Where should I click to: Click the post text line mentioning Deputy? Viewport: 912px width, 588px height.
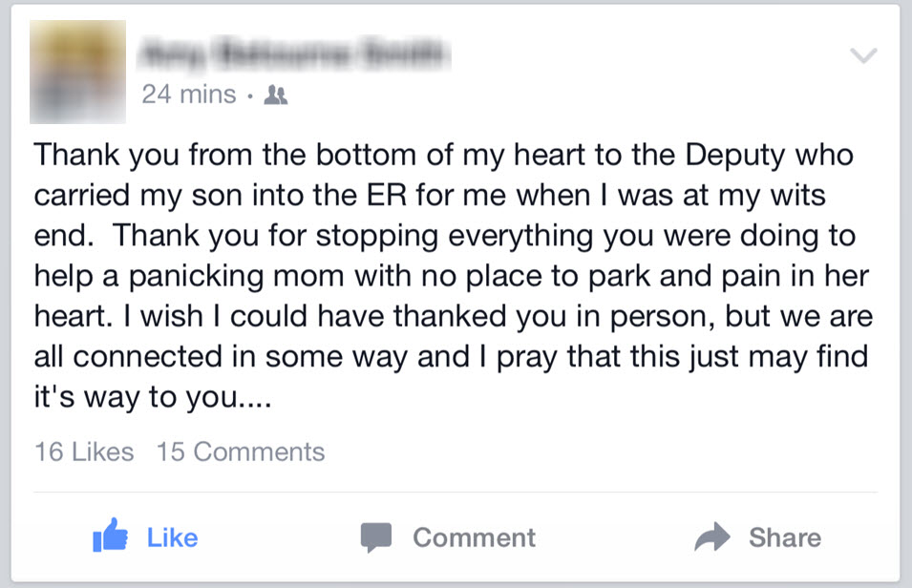pos(444,156)
